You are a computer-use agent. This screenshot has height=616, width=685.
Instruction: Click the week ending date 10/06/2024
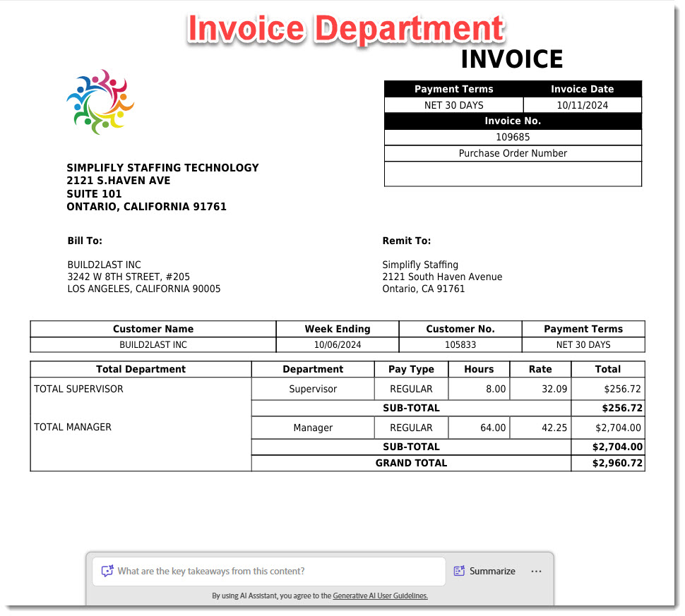point(337,345)
